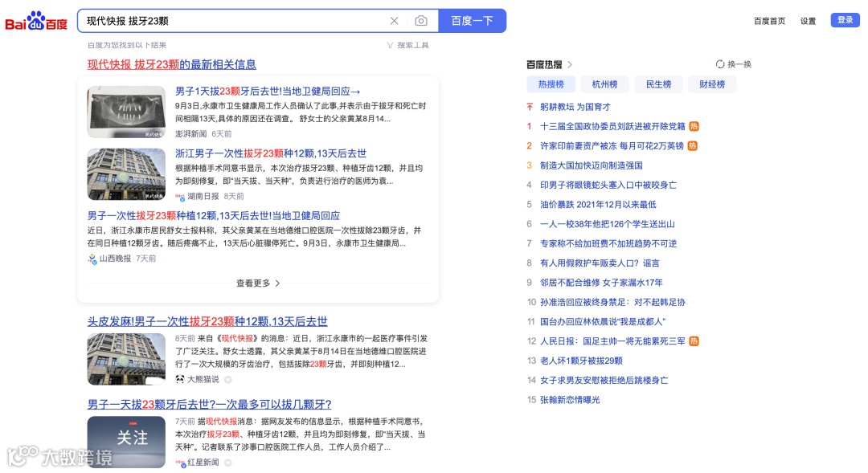Open 百度首页 link
The image size is (868, 473).
coord(769,21)
